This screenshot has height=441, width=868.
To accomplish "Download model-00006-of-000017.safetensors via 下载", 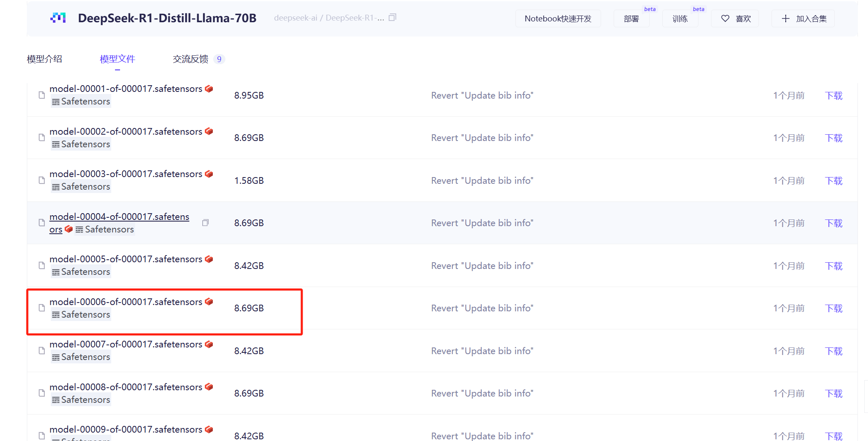I will [834, 308].
